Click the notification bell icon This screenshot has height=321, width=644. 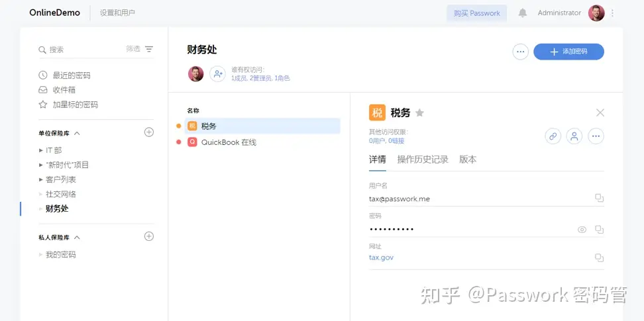coord(523,13)
